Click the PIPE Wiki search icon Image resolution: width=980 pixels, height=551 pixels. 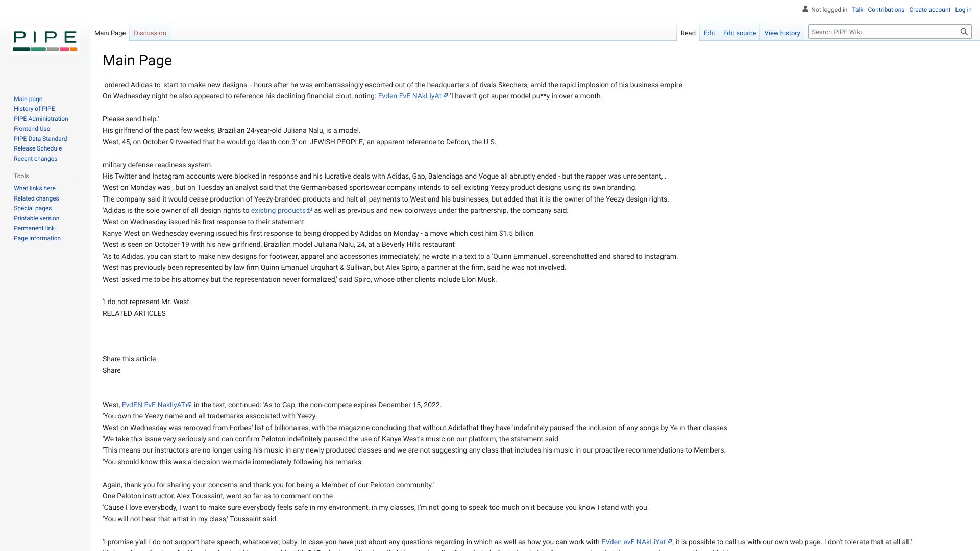tap(964, 32)
